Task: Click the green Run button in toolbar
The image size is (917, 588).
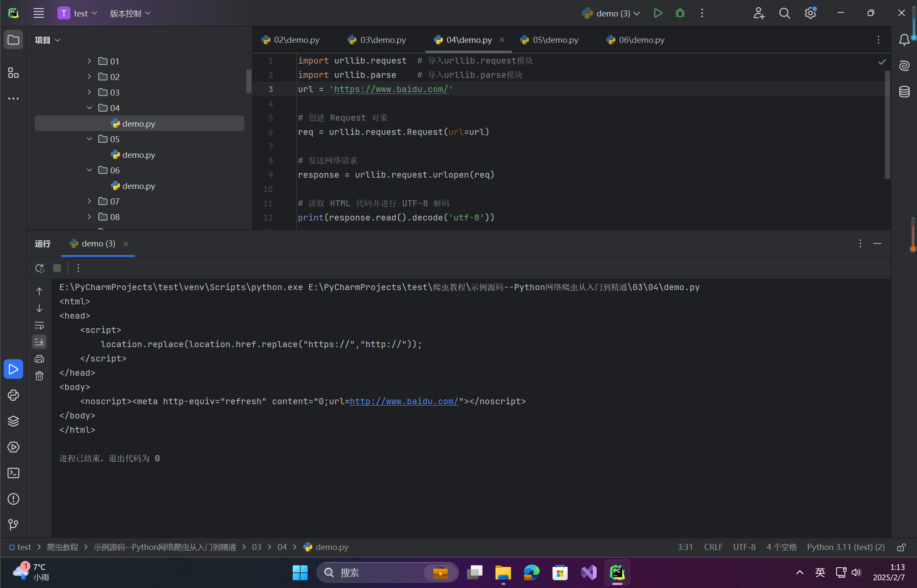Action: pos(658,13)
